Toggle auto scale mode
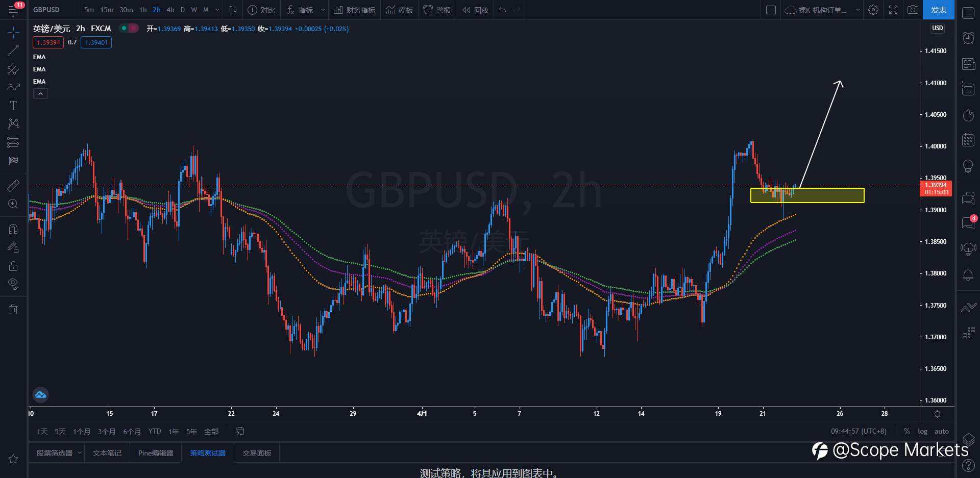 click(x=942, y=432)
